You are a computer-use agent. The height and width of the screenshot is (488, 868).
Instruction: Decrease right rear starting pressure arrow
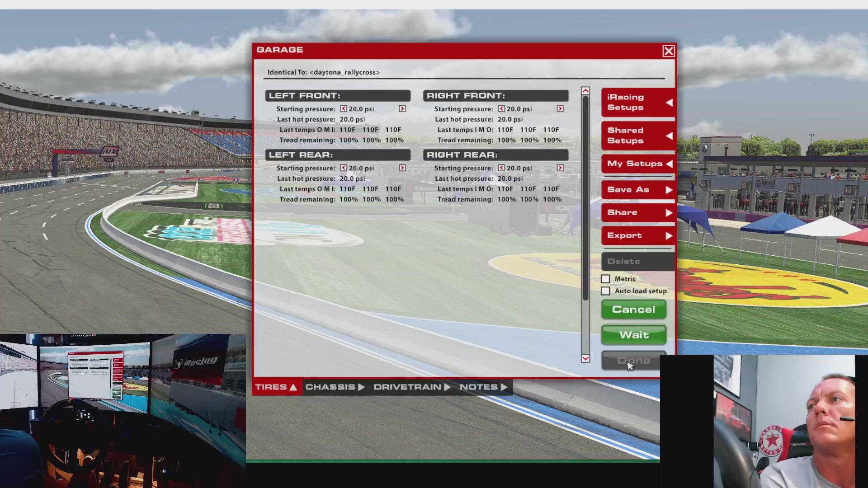pyautogui.click(x=501, y=168)
